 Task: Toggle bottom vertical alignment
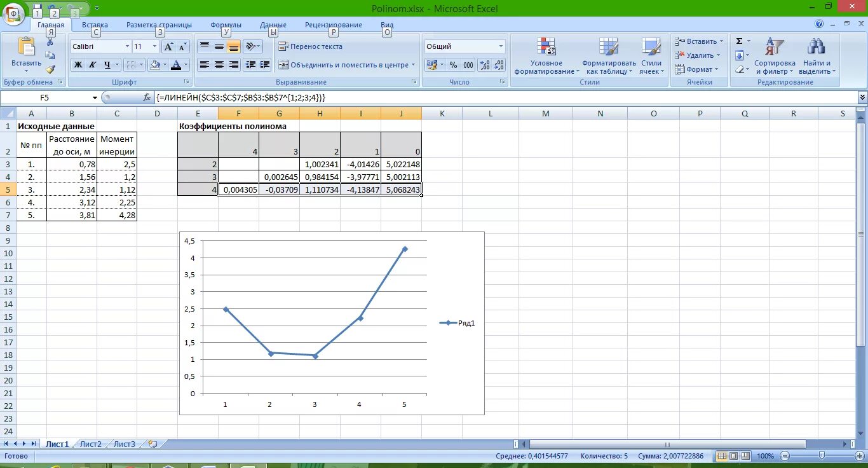point(233,46)
